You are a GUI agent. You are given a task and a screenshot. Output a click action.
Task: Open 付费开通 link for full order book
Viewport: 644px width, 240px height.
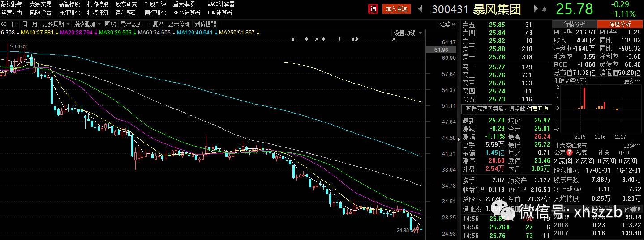[x=537, y=109]
